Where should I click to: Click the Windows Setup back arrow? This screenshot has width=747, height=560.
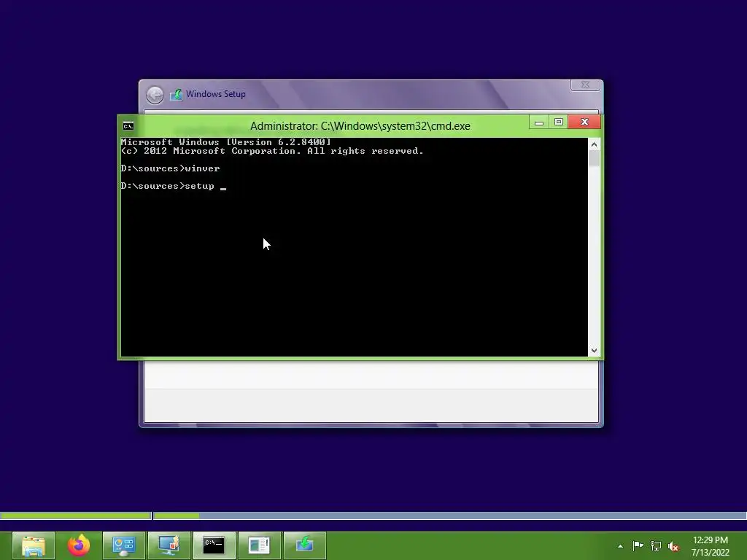[x=155, y=95]
